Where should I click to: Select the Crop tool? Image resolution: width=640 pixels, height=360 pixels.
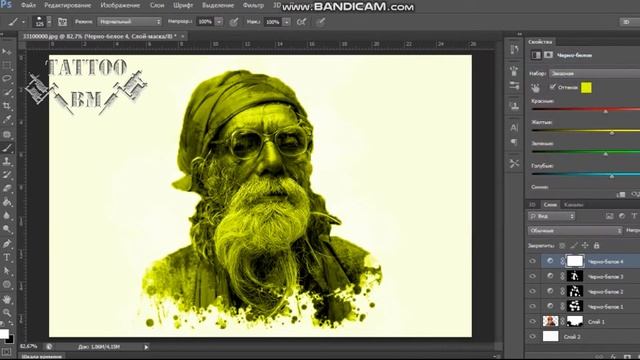click(x=7, y=106)
